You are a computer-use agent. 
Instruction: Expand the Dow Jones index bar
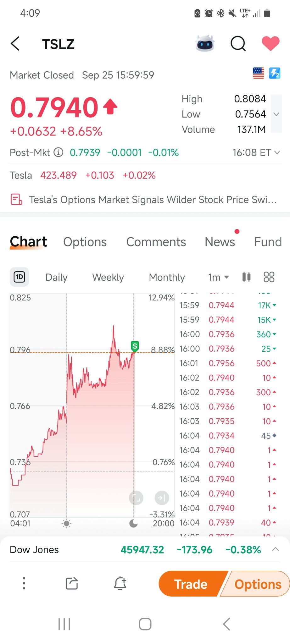(x=276, y=549)
